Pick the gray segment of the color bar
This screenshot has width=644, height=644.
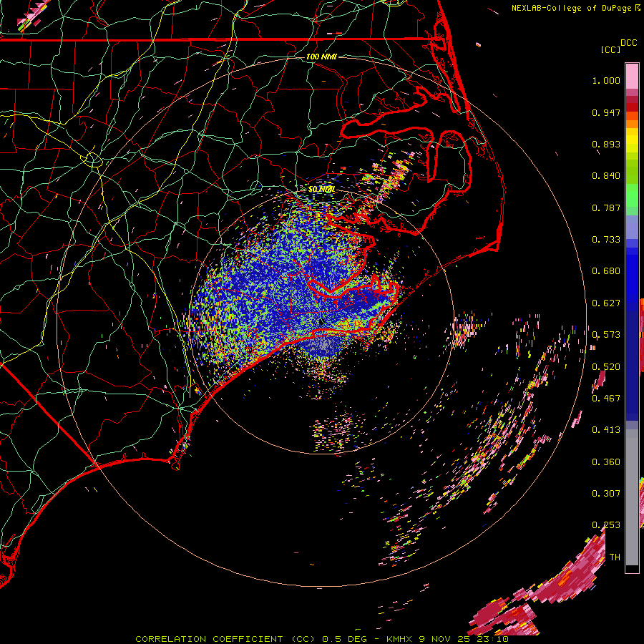[x=632, y=497]
